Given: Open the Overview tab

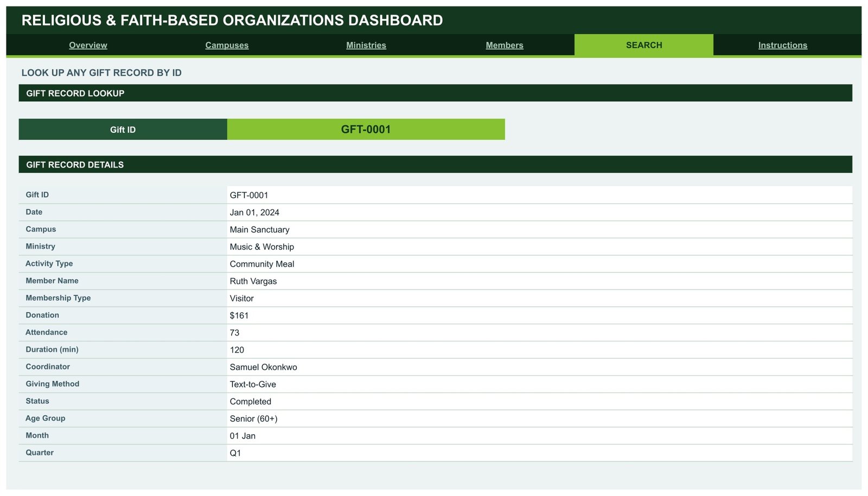Looking at the screenshot, I should (x=88, y=46).
